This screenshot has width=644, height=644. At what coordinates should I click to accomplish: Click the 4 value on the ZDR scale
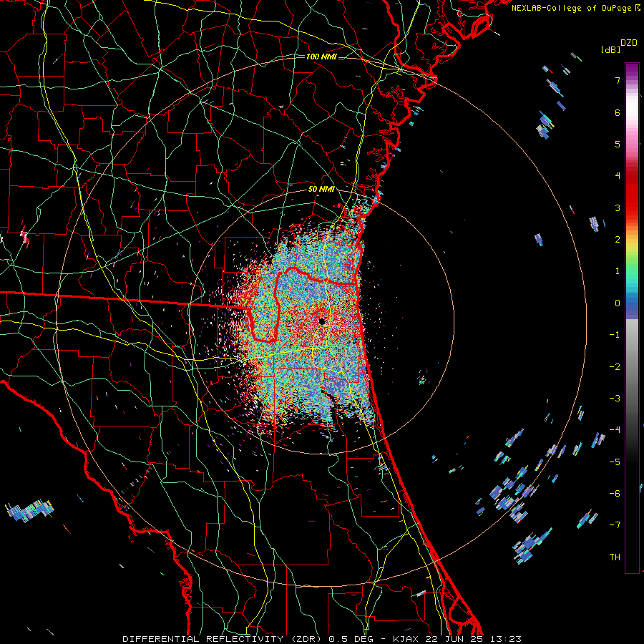(x=618, y=176)
